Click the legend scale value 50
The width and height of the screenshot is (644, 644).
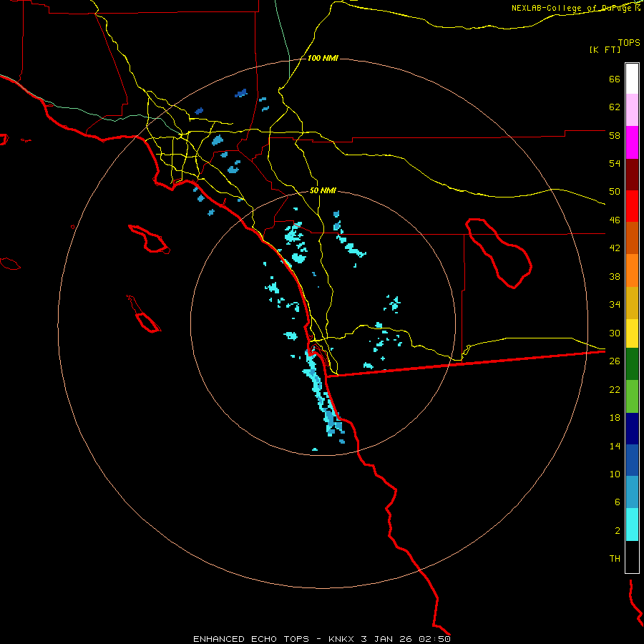[x=615, y=192]
